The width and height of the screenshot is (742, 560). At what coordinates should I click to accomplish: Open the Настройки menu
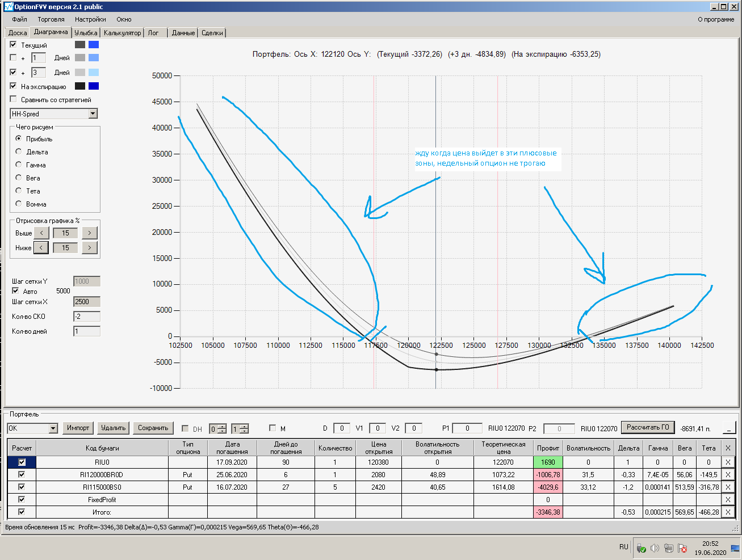click(x=90, y=19)
